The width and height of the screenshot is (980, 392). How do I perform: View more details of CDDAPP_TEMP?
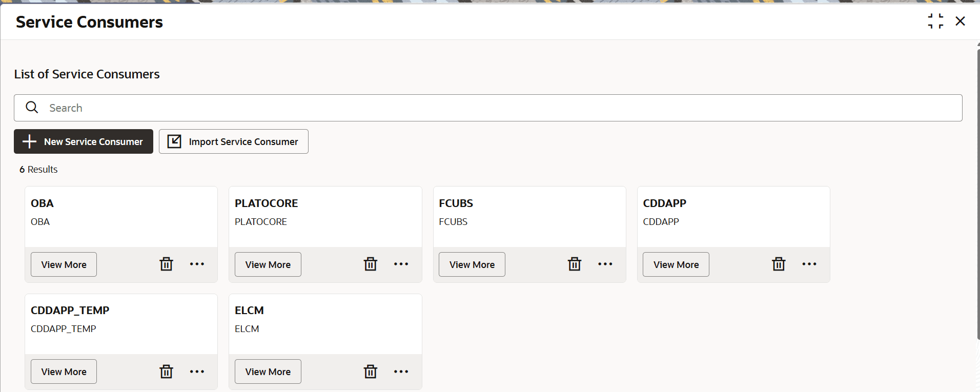coord(64,372)
